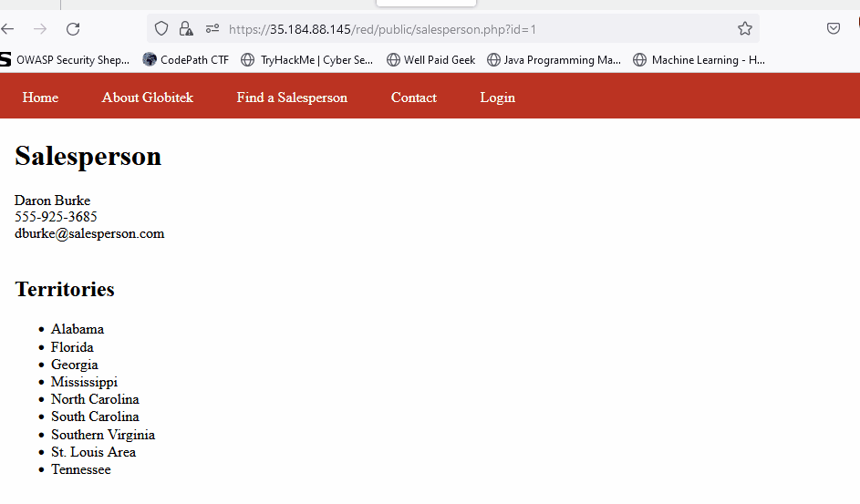860x504 pixels.
Task: Select the phone number 555-925-3685
Action: [x=56, y=217]
